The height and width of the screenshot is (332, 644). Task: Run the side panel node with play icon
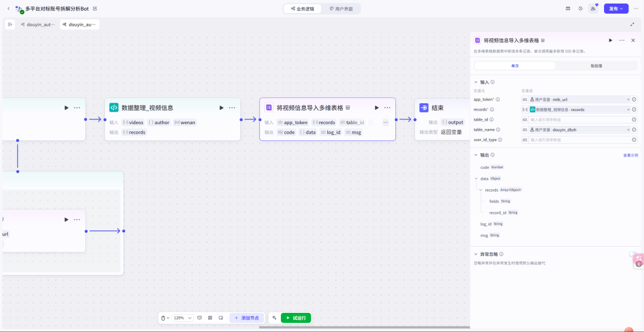point(611,41)
